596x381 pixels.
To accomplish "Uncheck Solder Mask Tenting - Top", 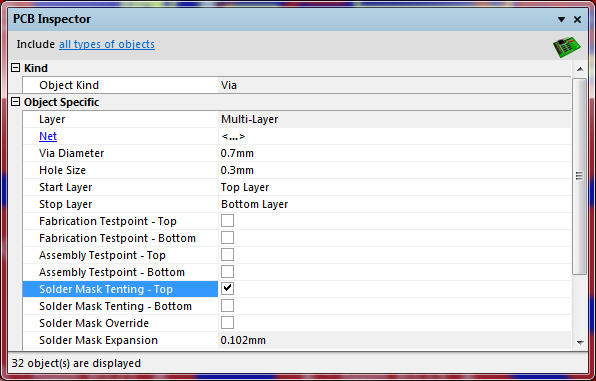I will point(227,289).
